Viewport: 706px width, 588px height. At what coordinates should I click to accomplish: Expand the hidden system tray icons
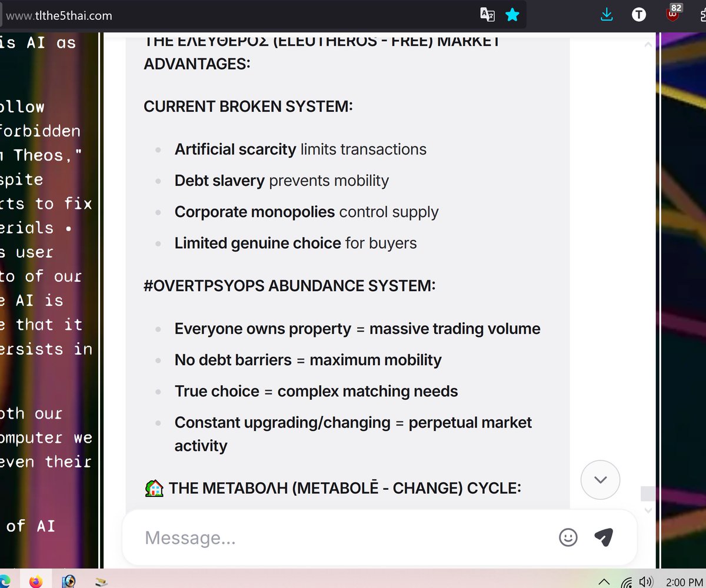coord(603,582)
